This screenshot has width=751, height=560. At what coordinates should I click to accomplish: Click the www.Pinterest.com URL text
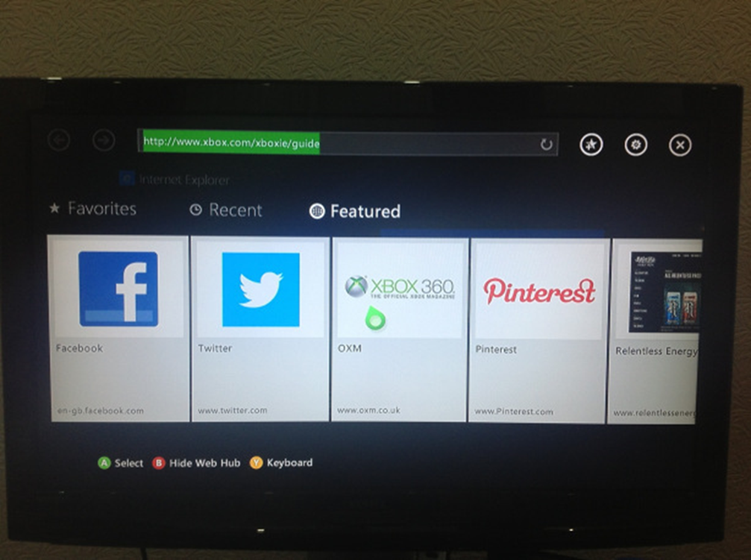coord(514,412)
